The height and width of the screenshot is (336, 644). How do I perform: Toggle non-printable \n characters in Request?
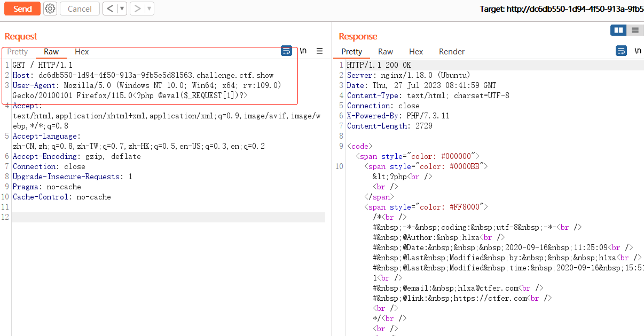coord(303,51)
